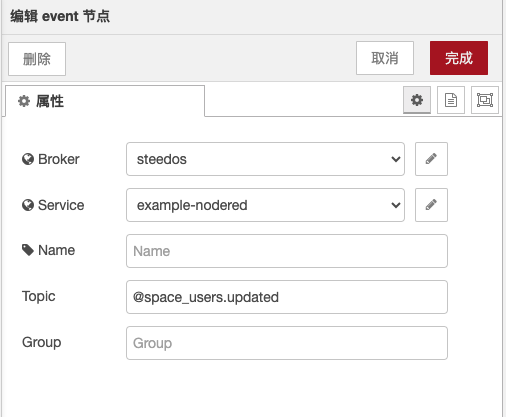The height and width of the screenshot is (417, 506).
Task: Click the gear icon in 属性 tab
Action: (x=24, y=101)
